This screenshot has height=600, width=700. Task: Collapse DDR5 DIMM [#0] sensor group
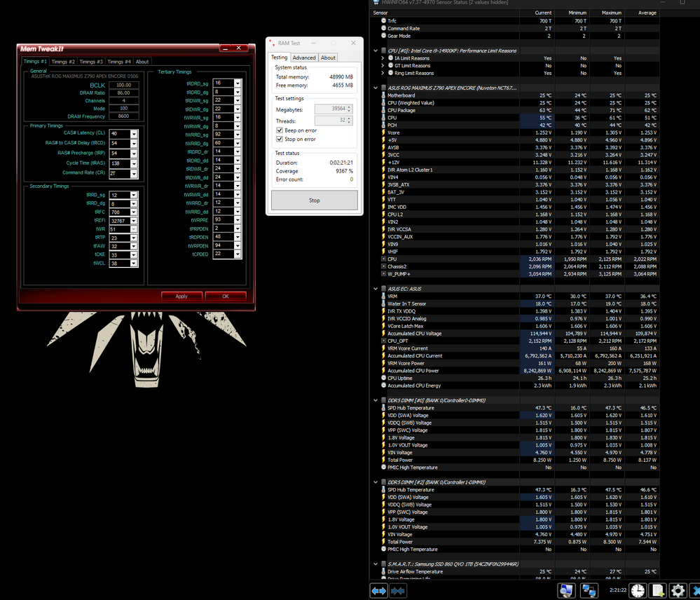pos(376,400)
